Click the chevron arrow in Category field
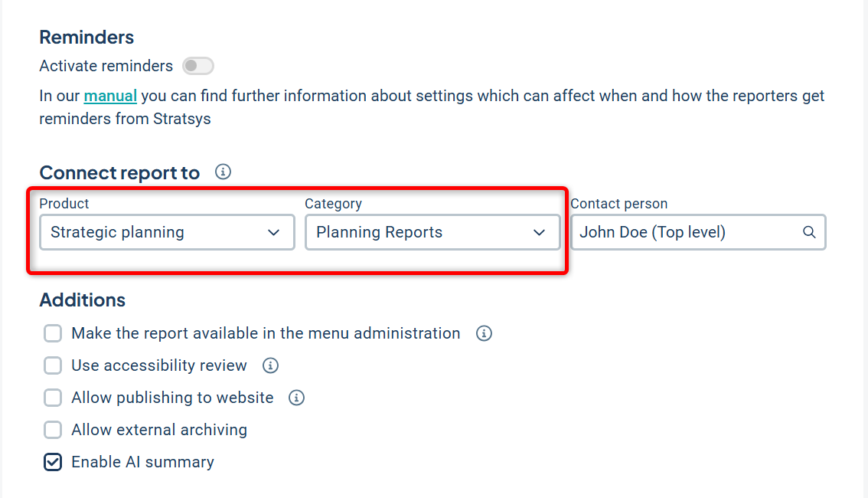 tap(539, 232)
